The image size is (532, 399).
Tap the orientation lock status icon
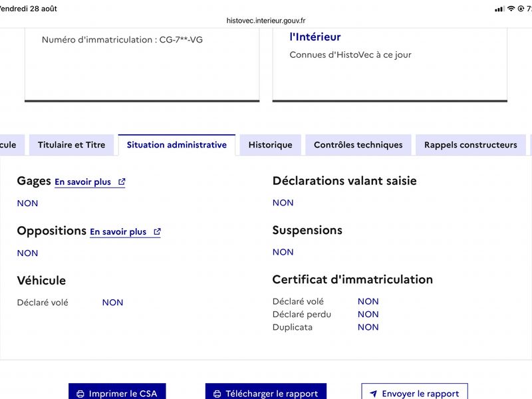[521, 9]
